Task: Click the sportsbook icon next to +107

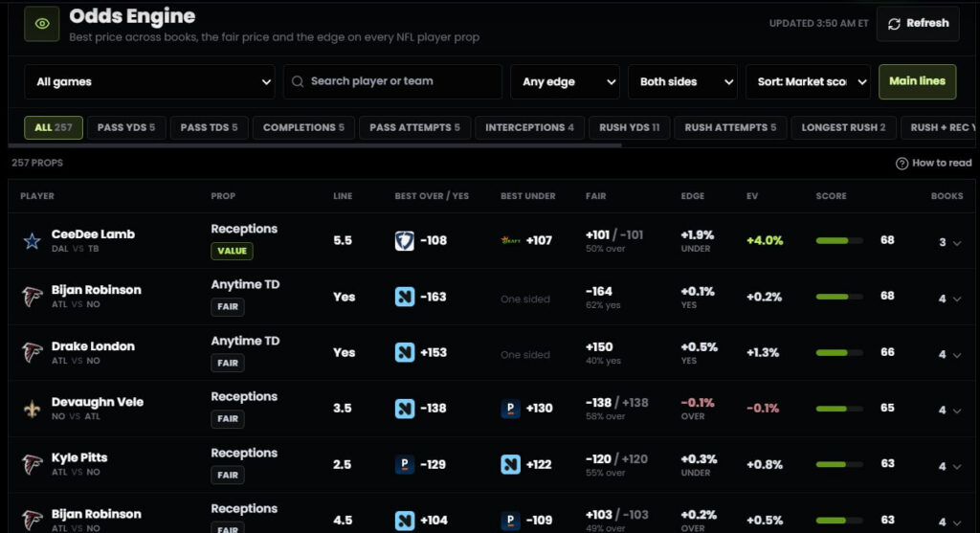Action: 511,240
